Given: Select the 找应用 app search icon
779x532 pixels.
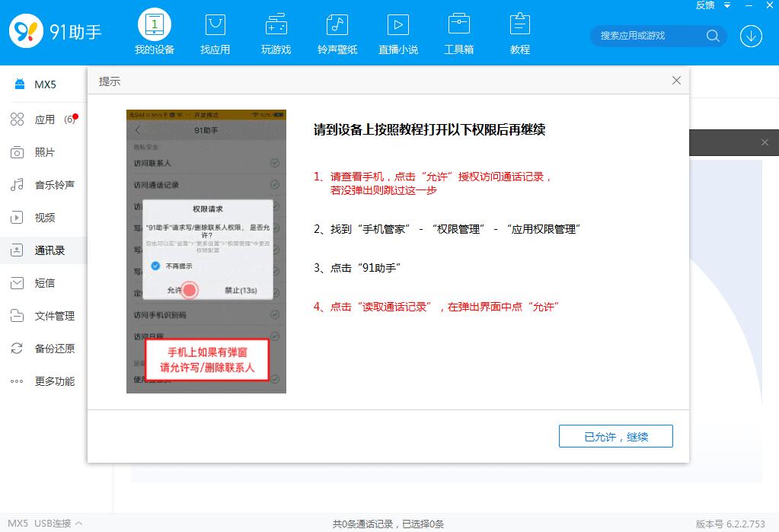Looking at the screenshot, I should pos(215,30).
